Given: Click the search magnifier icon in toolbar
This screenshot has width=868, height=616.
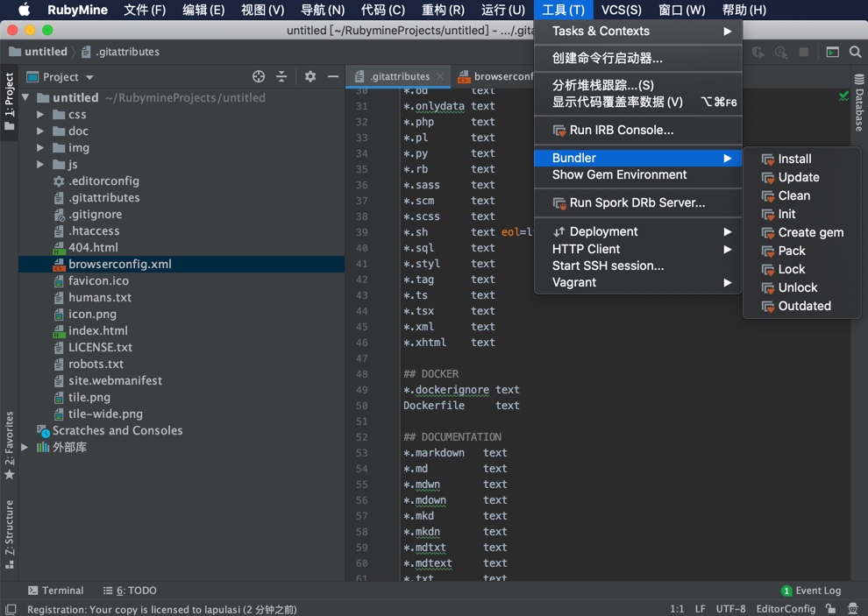Looking at the screenshot, I should click(855, 52).
